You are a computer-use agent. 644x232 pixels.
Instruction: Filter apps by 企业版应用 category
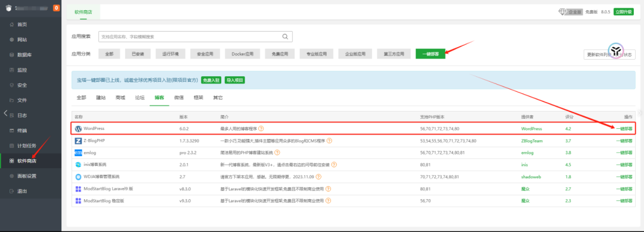(x=355, y=54)
